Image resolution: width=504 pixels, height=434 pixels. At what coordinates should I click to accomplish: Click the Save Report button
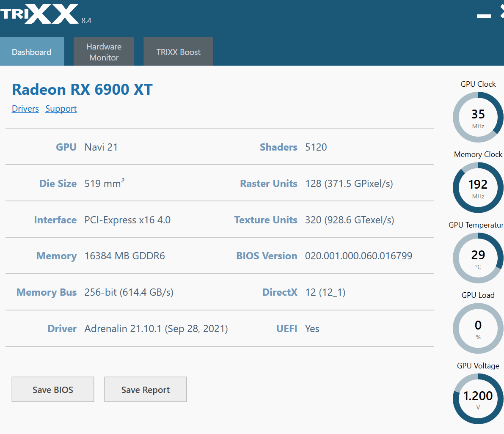tap(145, 389)
